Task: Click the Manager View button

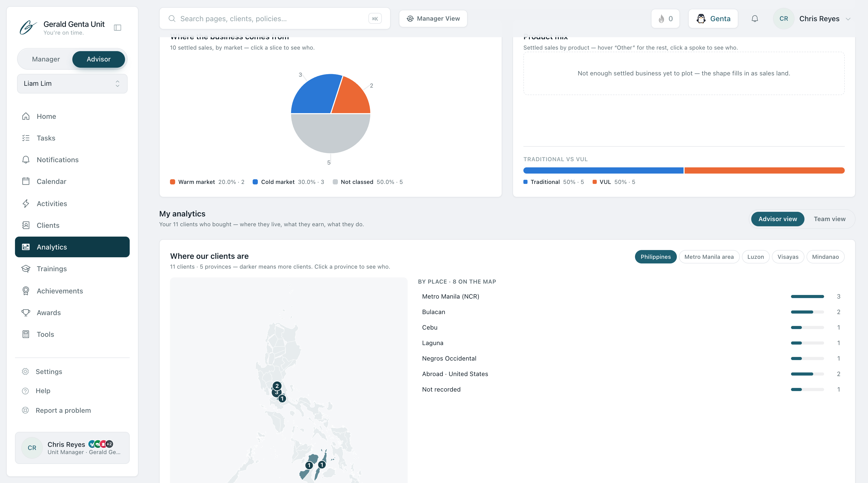Action: 433,19
